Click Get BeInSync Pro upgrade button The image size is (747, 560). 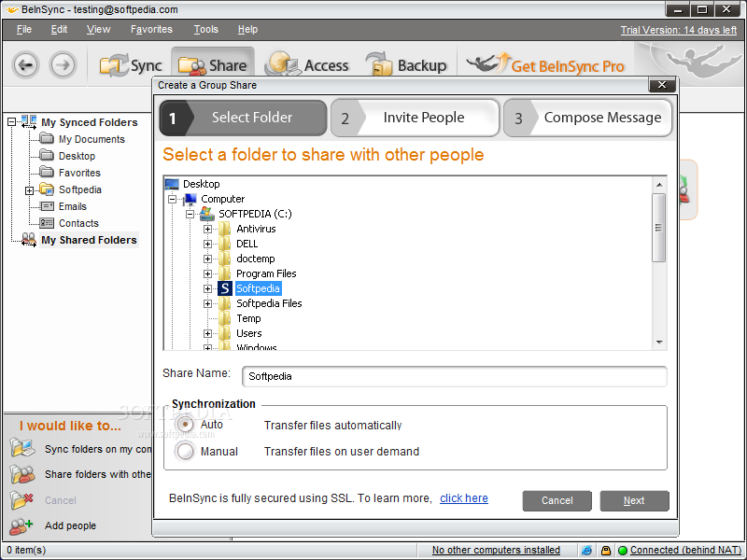[545, 65]
